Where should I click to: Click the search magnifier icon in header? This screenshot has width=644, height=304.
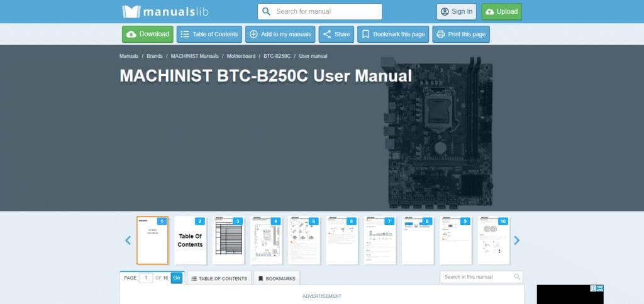tap(266, 11)
